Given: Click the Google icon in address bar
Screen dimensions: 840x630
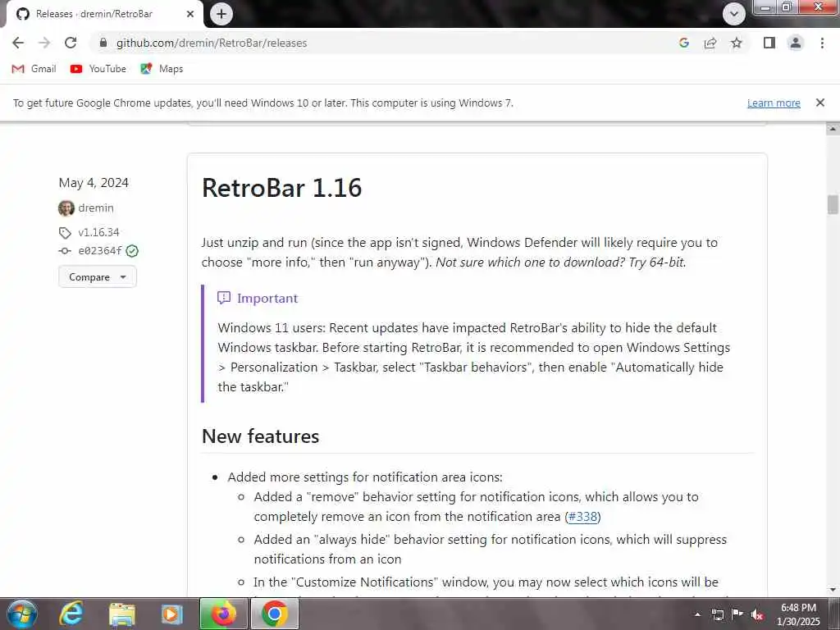Looking at the screenshot, I should 683,43.
